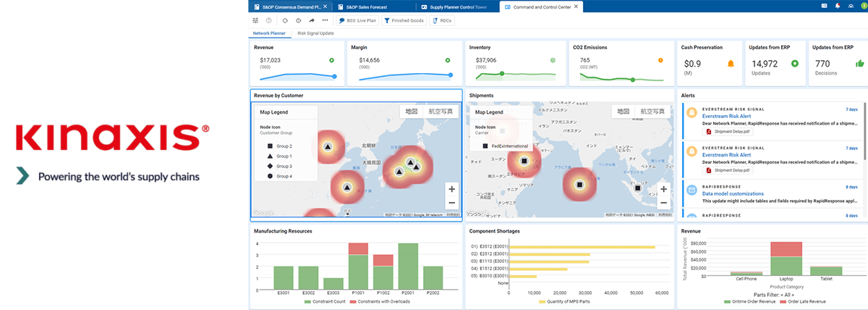Viewport: 868px width, 310px height.
Task: Click the Laptop bar in Revenue chart
Action: click(x=786, y=258)
